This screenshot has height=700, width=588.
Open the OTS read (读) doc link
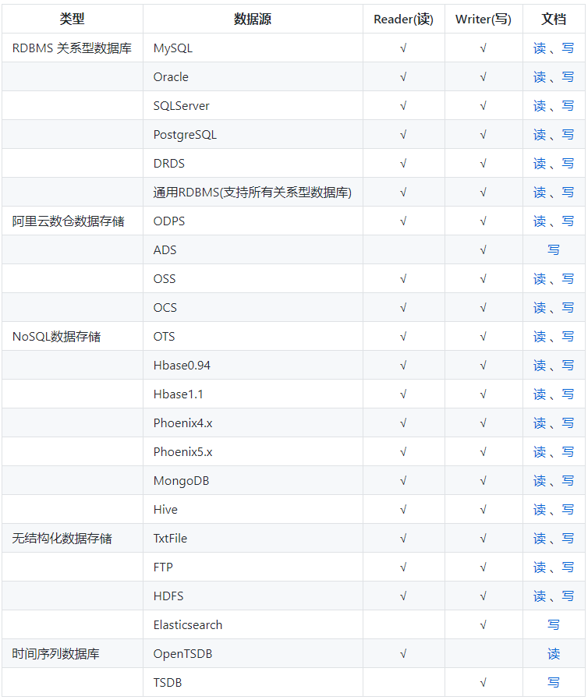pyautogui.click(x=540, y=337)
